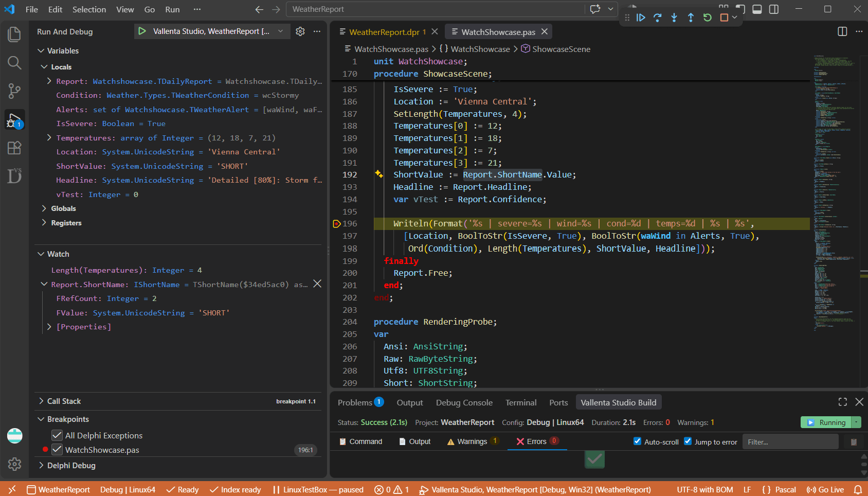868x496 pixels.
Task: Open the Extensions view
Action: [14, 148]
